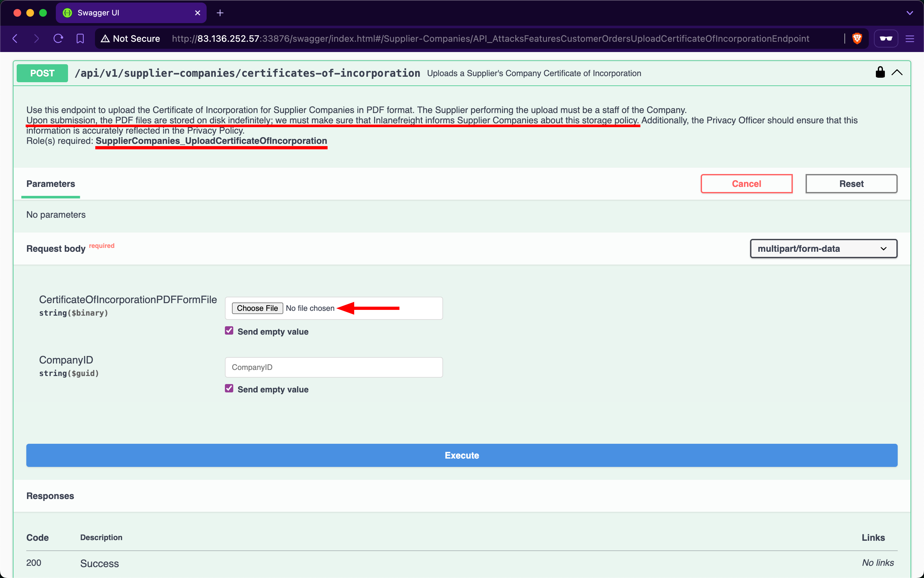Click the Cancel button

pos(747,184)
